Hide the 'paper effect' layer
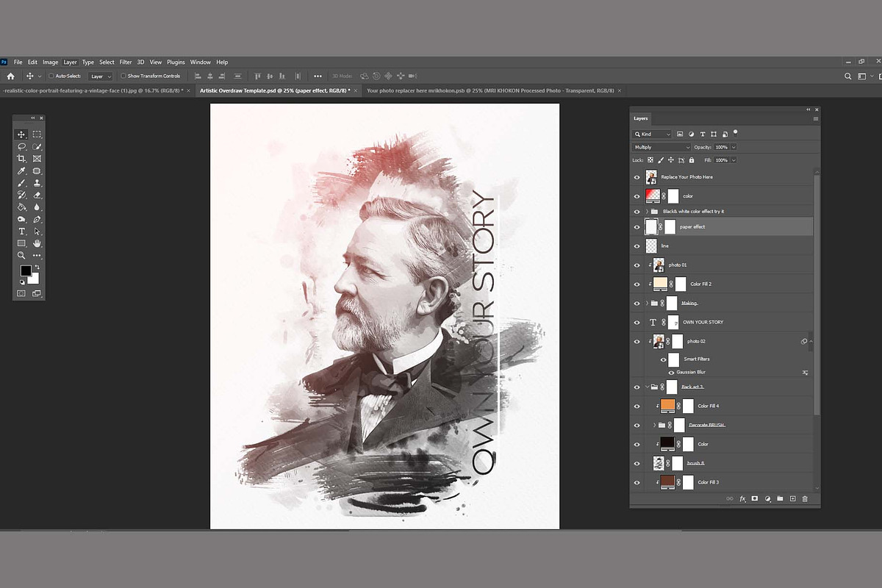Screen dimensions: 882x588 (x=637, y=227)
